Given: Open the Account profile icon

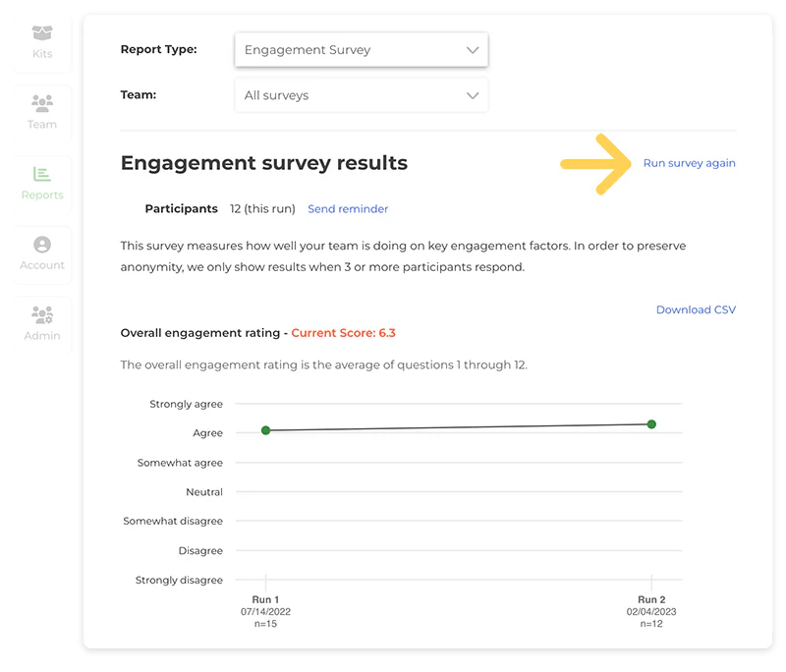Looking at the screenshot, I should [42, 245].
